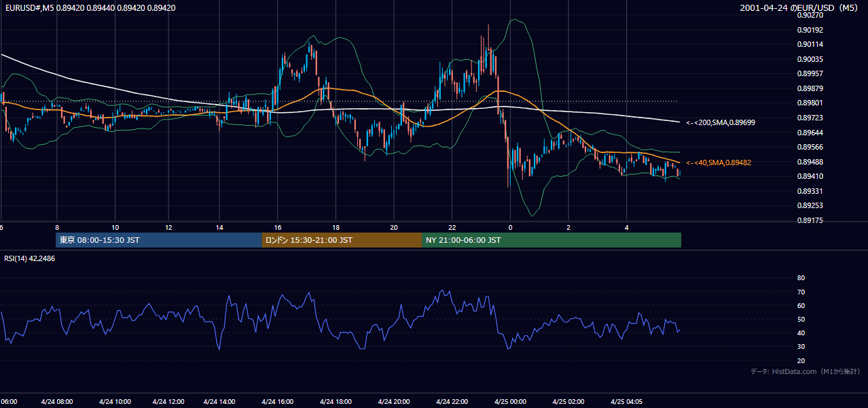The height and width of the screenshot is (408, 868).
Task: Click price axis value 0.89644
Action: click(x=810, y=133)
